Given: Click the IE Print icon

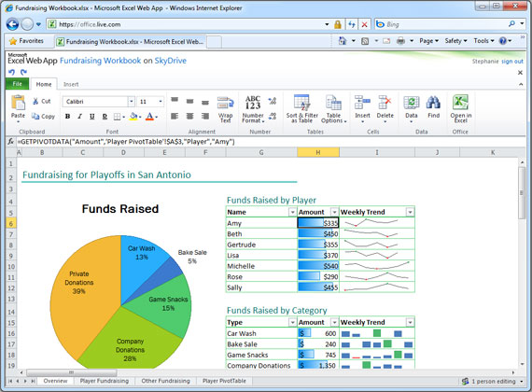Looking at the screenshot, I should point(400,41).
